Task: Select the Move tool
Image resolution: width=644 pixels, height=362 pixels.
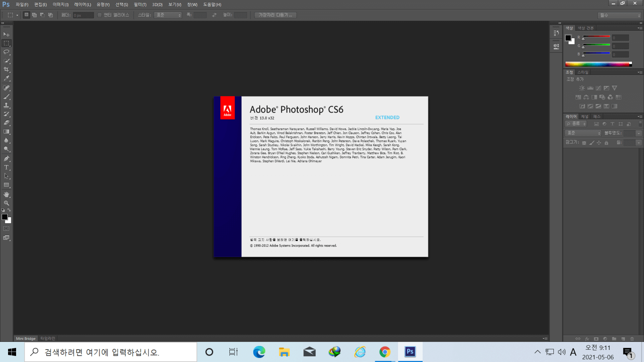Action: pyautogui.click(x=6, y=34)
